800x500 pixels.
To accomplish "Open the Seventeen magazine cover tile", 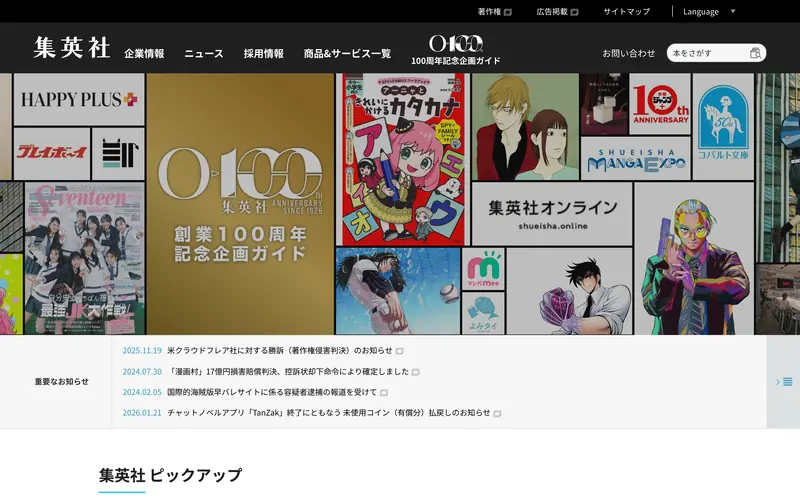I will [85, 258].
